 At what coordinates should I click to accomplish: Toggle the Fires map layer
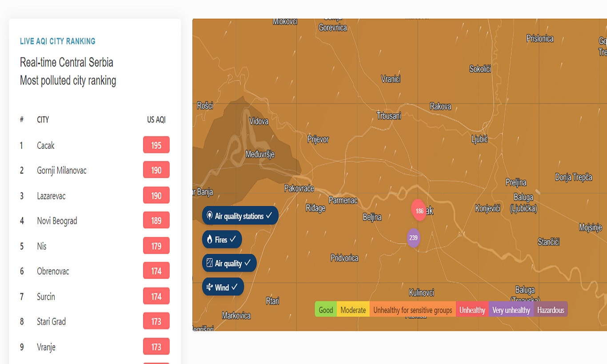click(222, 240)
